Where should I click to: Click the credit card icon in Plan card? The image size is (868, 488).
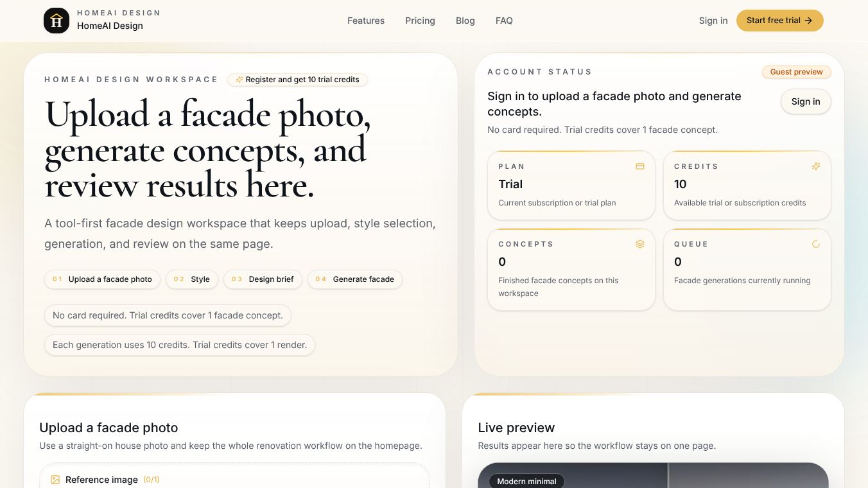click(639, 166)
